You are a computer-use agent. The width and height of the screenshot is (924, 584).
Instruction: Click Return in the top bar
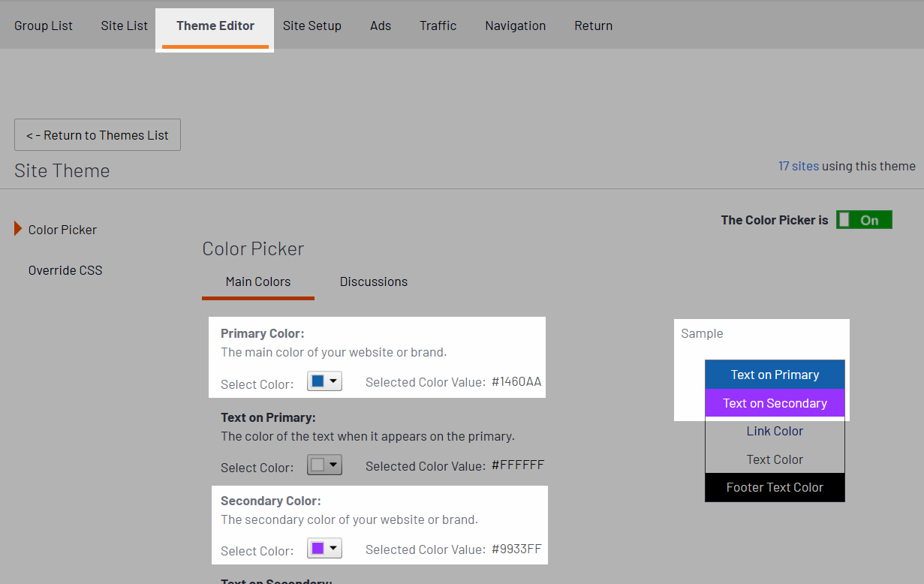(x=593, y=26)
